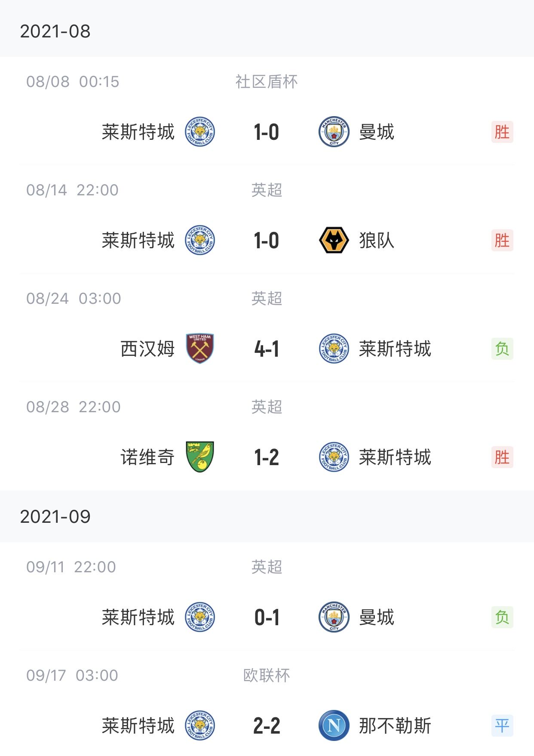Tap Manchester City crest in 09/11 match

pos(334,617)
